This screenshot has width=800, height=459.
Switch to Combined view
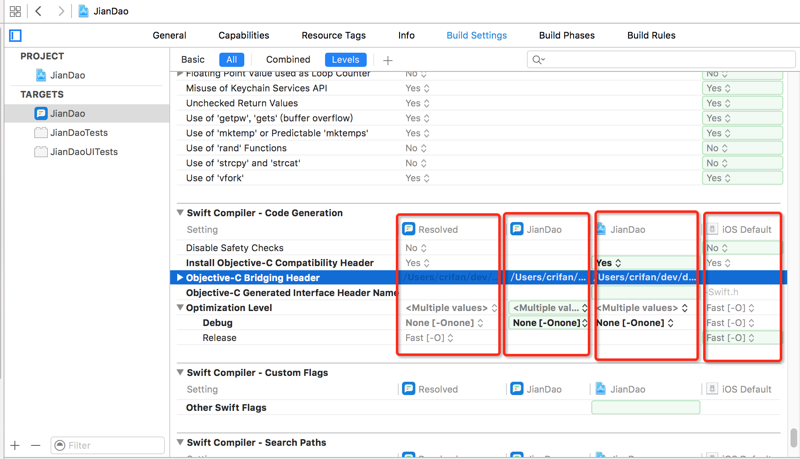click(x=288, y=60)
